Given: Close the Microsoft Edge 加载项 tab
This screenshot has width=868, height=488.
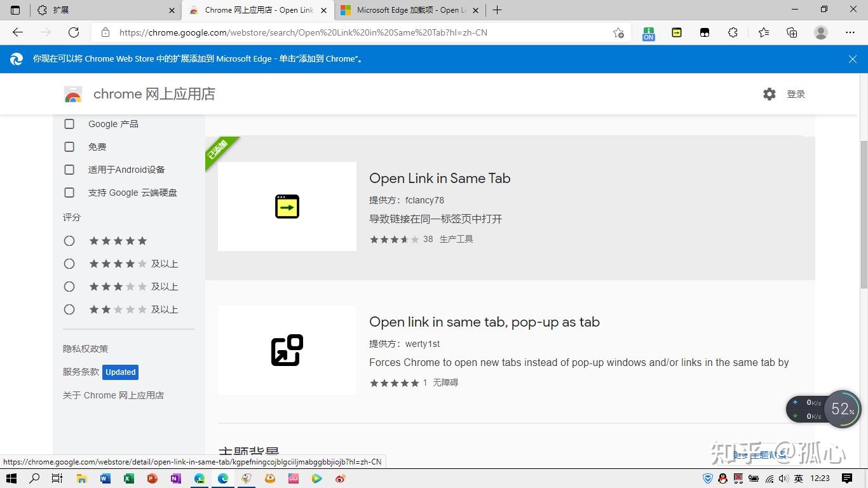Looking at the screenshot, I should point(475,10).
